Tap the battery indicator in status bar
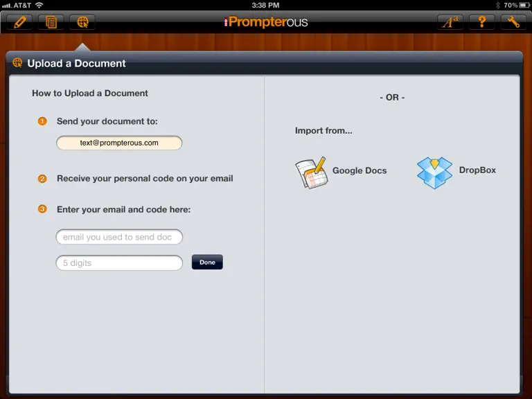This screenshot has height=399, width=532. tap(524, 5)
